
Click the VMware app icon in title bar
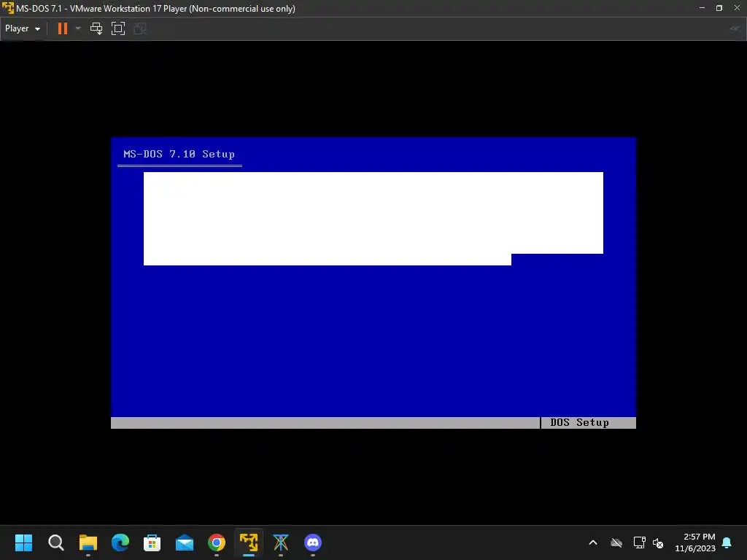(x=7, y=8)
